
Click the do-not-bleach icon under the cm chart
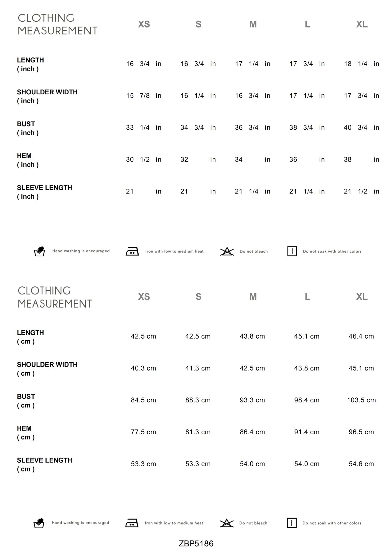coord(226,523)
